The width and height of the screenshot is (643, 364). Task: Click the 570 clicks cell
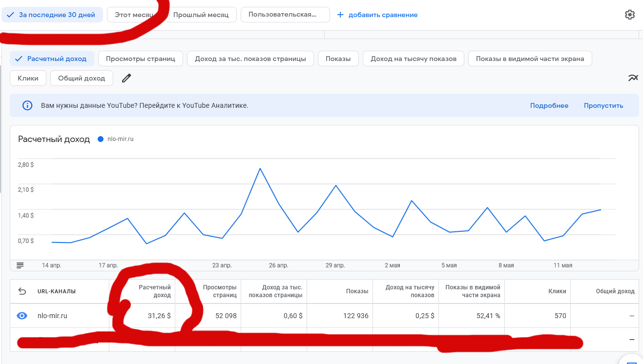560,316
